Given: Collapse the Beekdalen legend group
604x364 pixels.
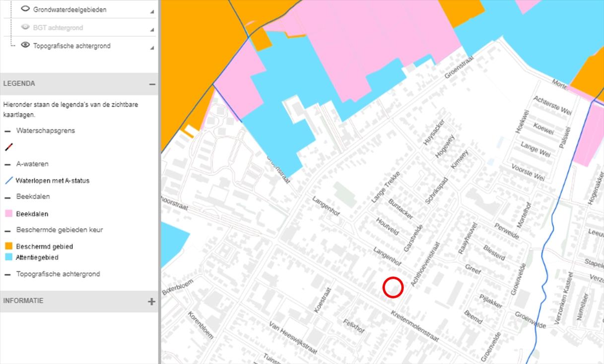Looking at the screenshot, I should 7,197.
